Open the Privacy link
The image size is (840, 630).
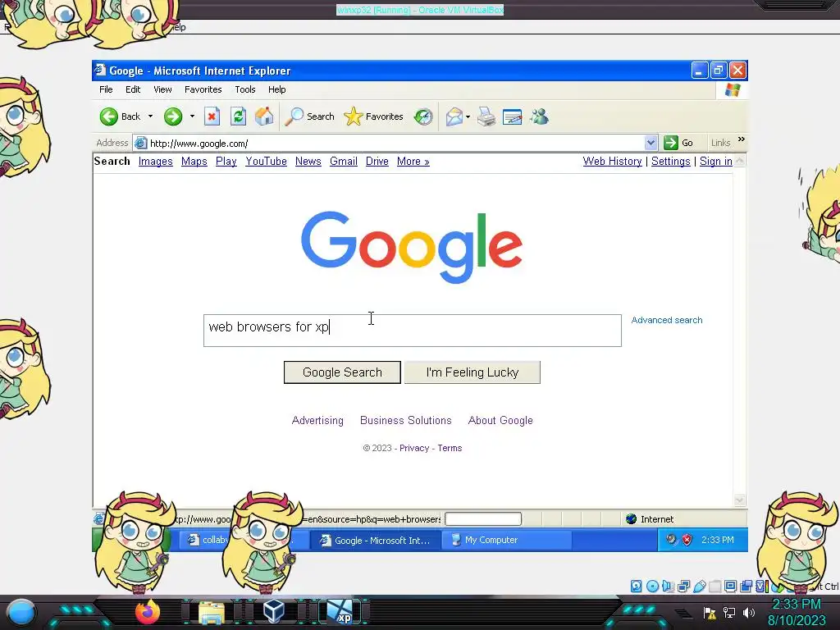point(414,448)
